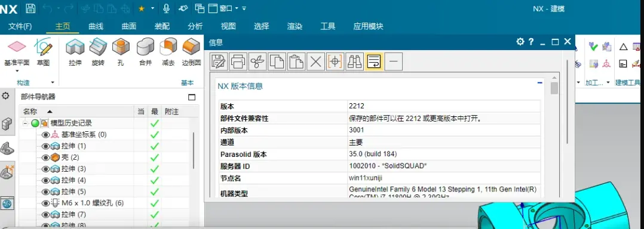This screenshot has height=229, width=644.
Task: Switch to the 应用模块 tab
Action: 369,26
